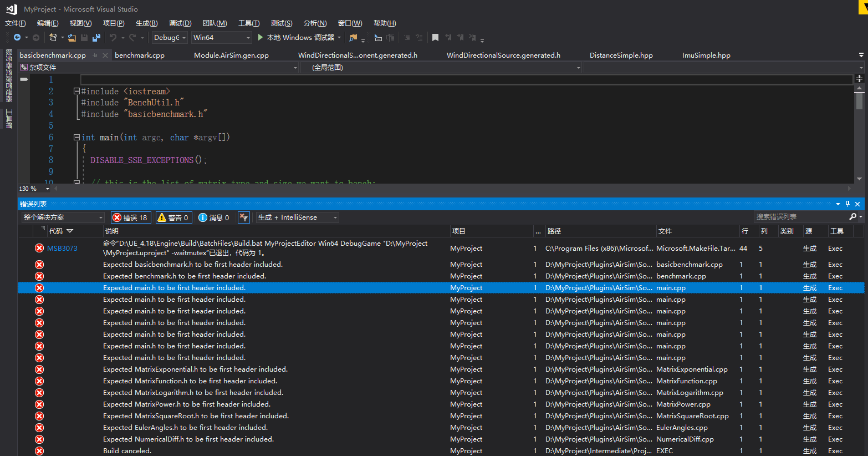Open the Edit menu
The height and width of the screenshot is (456, 868).
(48, 23)
